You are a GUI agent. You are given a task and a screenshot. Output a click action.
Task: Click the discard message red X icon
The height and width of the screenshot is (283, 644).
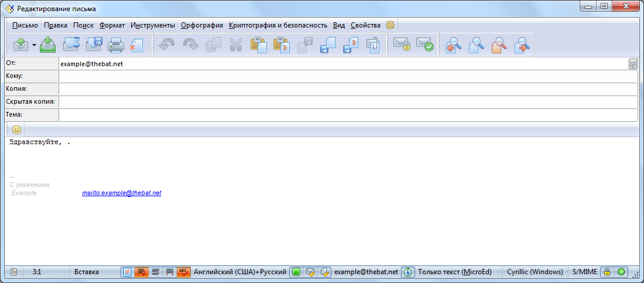tap(136, 45)
